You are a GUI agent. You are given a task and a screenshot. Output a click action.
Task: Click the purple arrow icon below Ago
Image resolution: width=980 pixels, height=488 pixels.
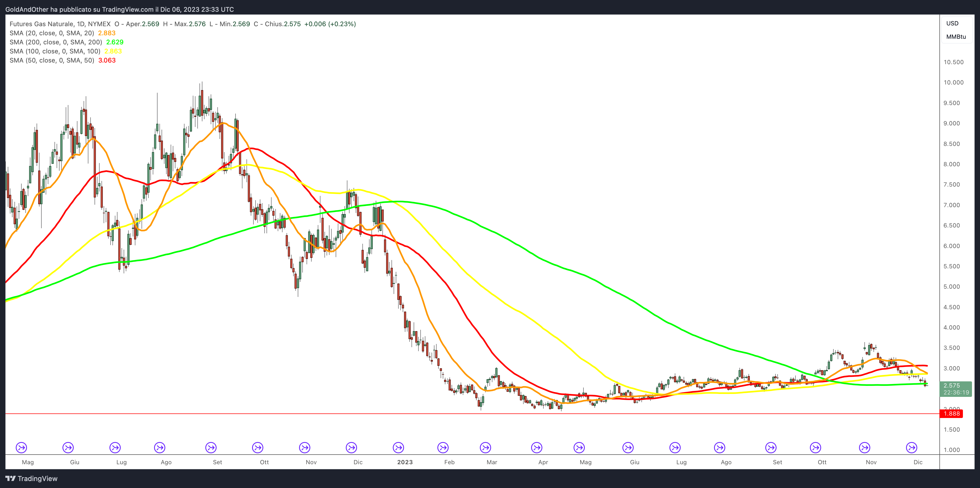(160, 448)
